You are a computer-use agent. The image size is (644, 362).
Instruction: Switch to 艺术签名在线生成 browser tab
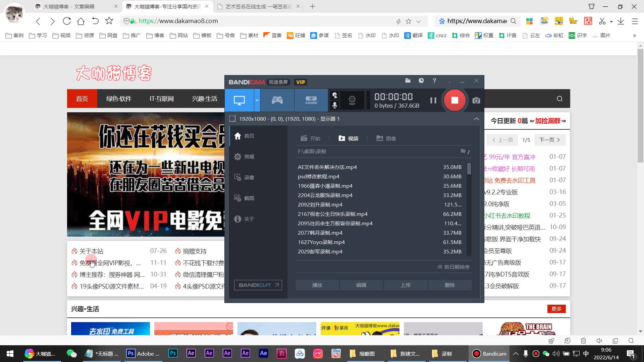[258, 6]
